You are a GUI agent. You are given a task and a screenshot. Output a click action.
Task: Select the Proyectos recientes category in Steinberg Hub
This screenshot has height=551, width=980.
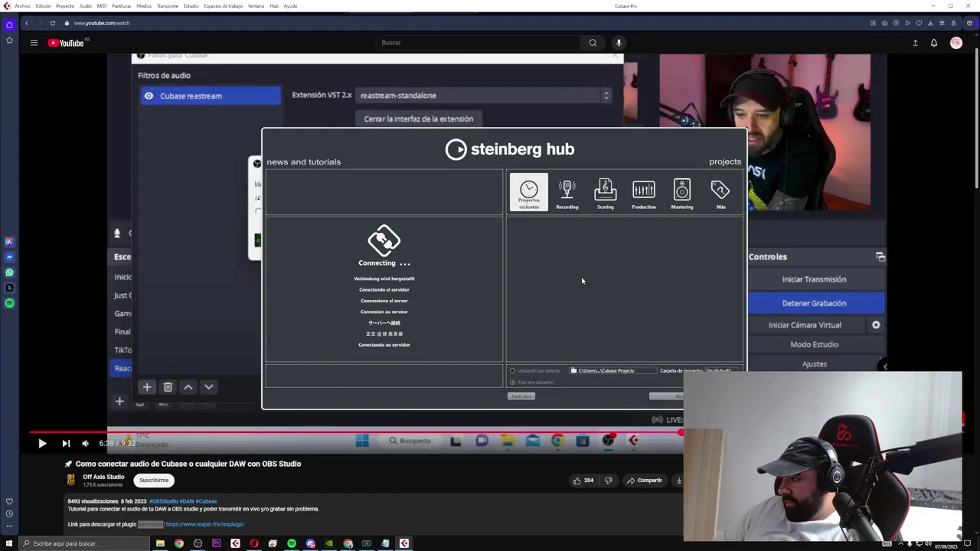tap(529, 192)
